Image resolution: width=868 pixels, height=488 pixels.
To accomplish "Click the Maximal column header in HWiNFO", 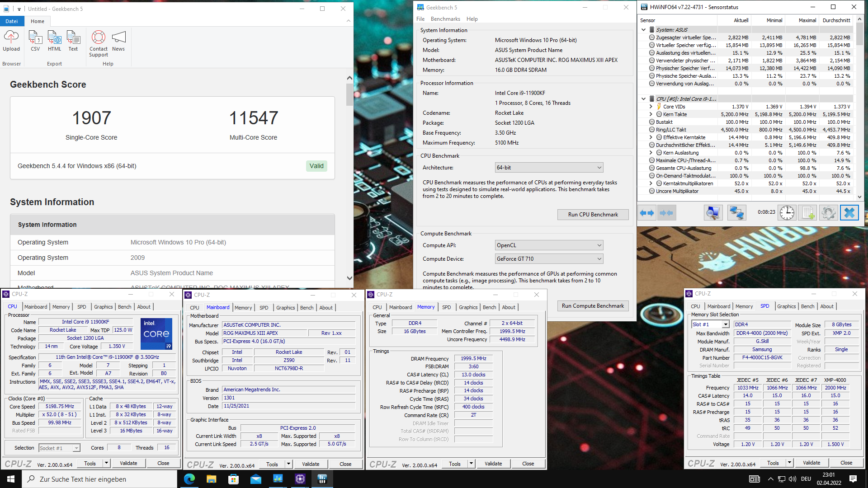I will click(802, 20).
